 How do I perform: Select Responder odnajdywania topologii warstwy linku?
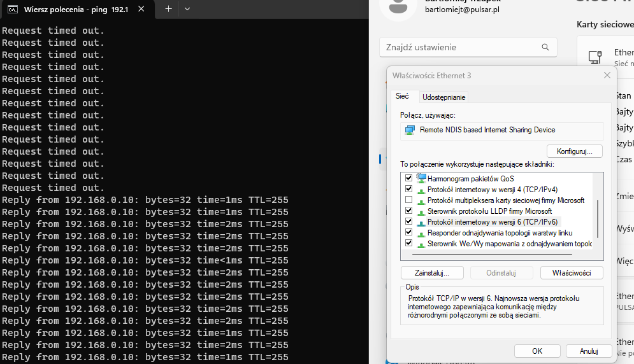500,233
